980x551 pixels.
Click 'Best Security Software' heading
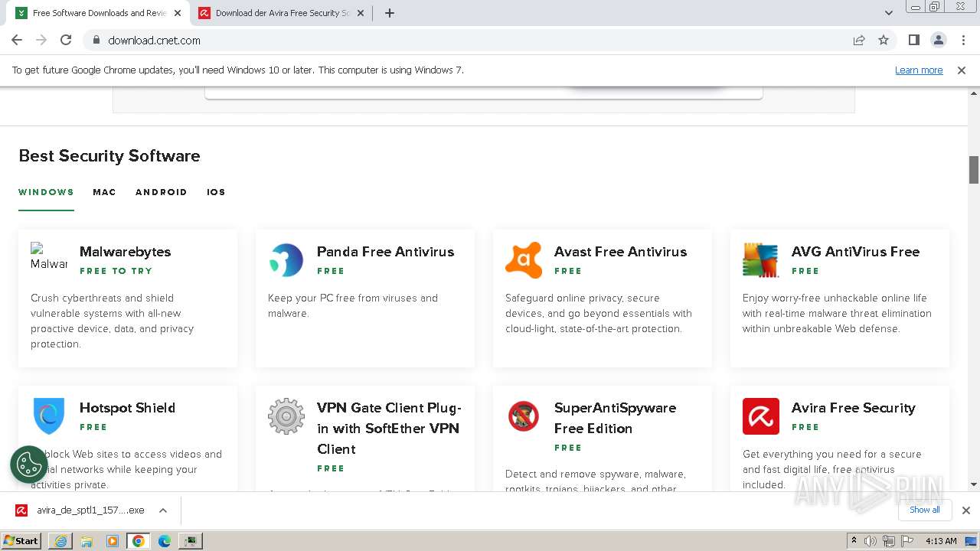(109, 155)
